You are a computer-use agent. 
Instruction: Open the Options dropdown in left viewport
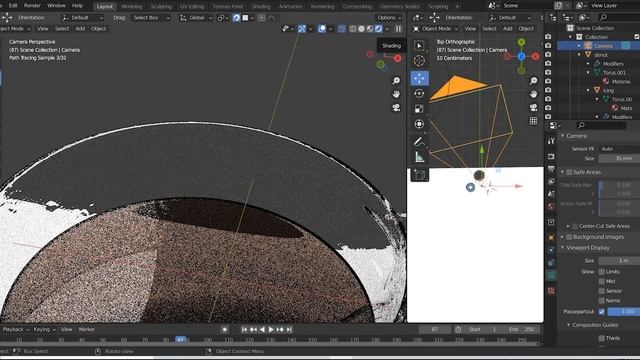click(389, 18)
